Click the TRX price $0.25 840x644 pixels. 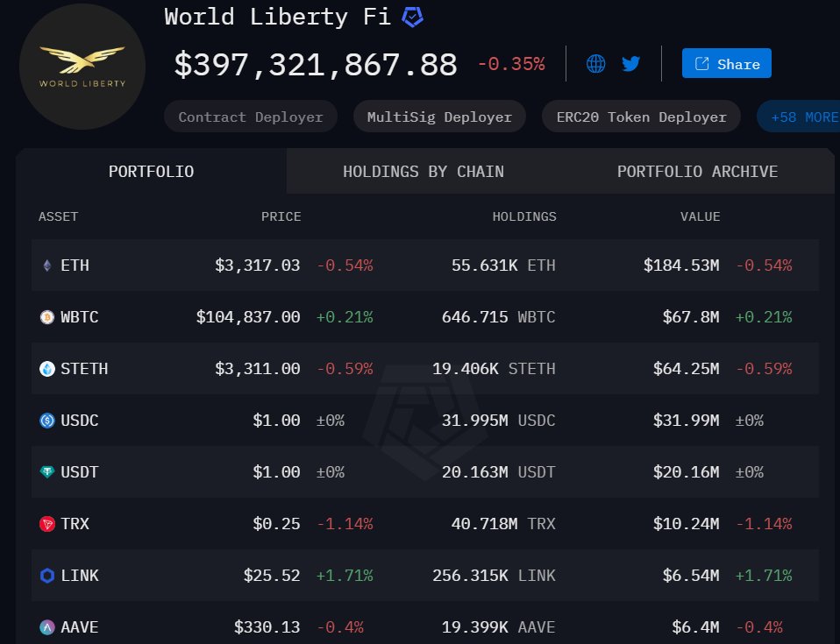[x=276, y=524]
